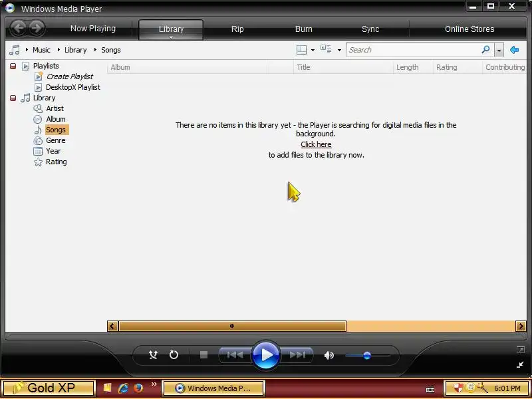Open the Online Stores tab
Screen dimensions: 532x399
click(469, 29)
